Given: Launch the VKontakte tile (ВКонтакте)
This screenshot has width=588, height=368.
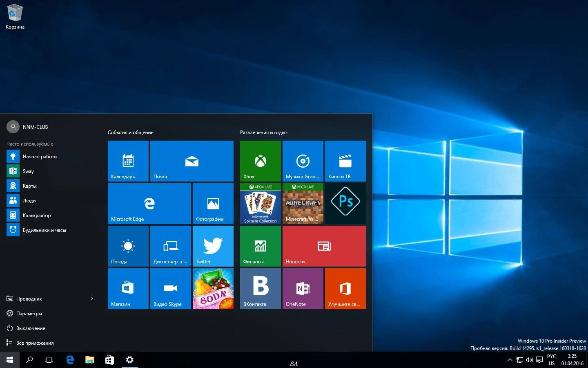Looking at the screenshot, I should tap(261, 289).
